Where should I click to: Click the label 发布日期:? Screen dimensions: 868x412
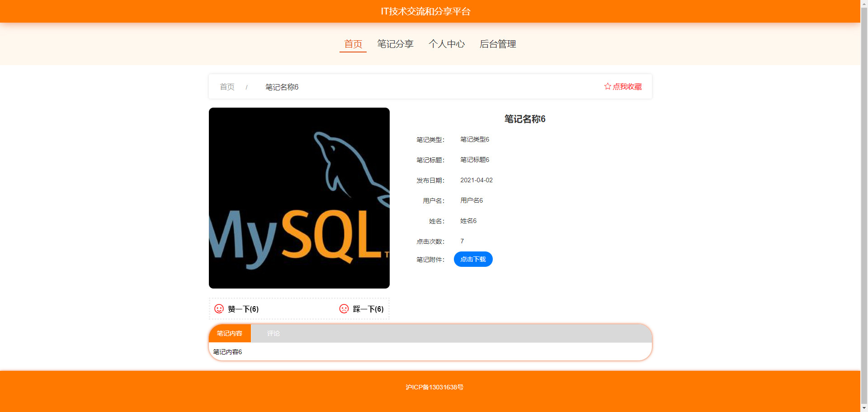coord(430,180)
